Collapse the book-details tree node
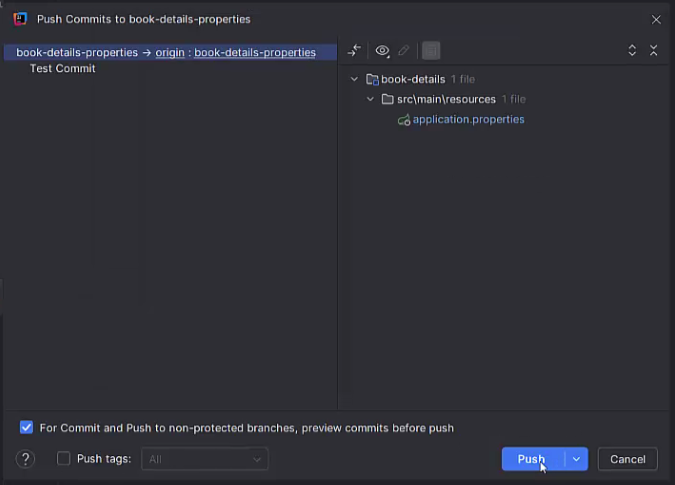675x485 pixels. [354, 79]
